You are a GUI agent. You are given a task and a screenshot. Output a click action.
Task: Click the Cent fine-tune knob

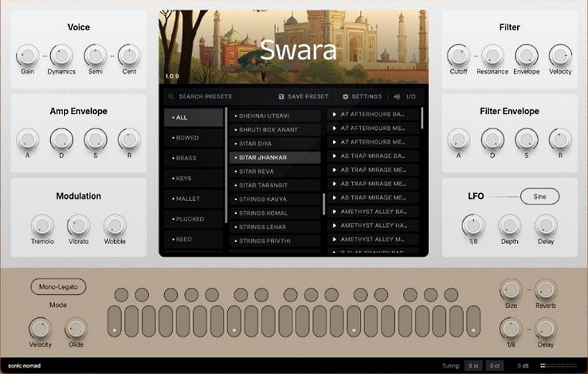point(129,55)
